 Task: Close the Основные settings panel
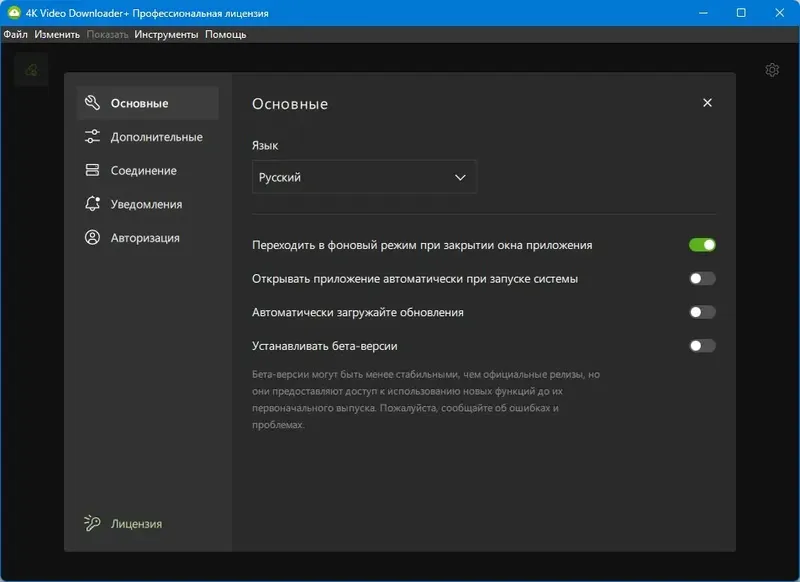tap(708, 102)
